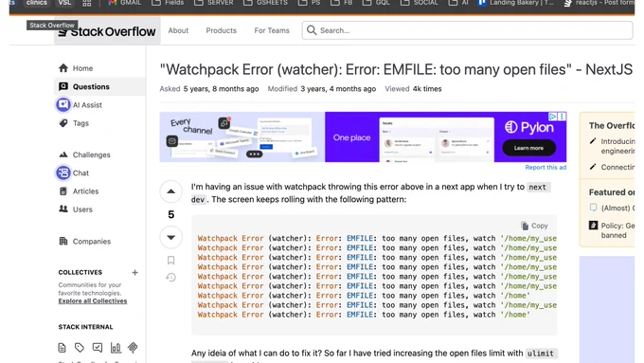Click the Stack Internal pin grid icon
This screenshot has height=363, width=644.
(133, 348)
